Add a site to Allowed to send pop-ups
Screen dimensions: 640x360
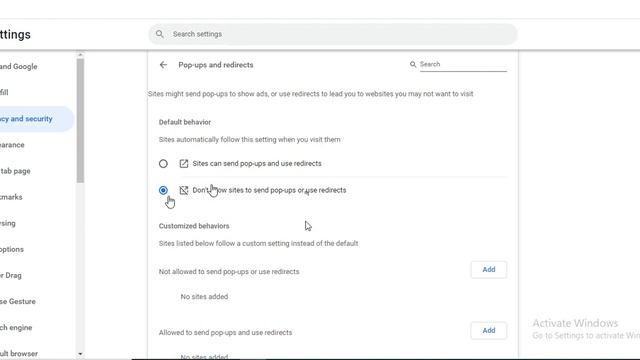tap(489, 331)
